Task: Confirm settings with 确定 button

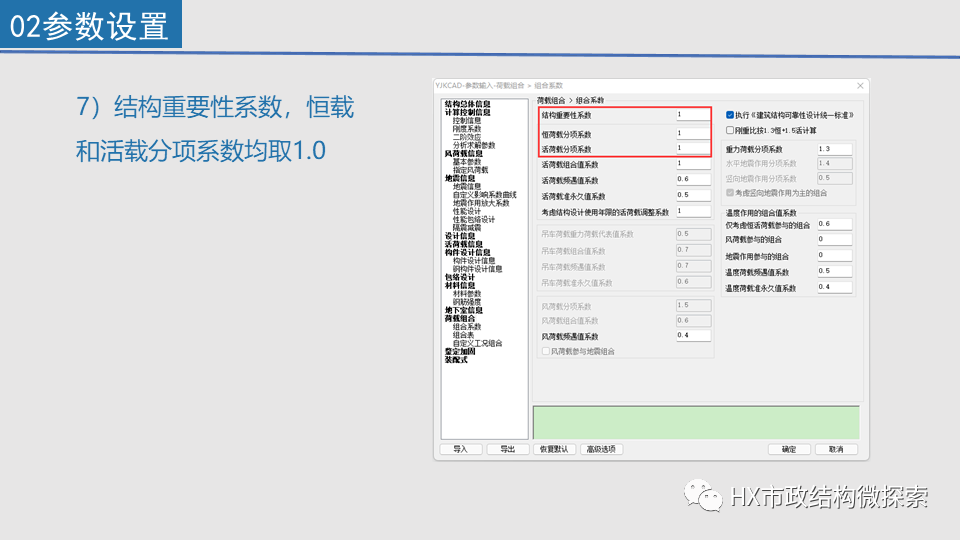Action: tap(789, 449)
